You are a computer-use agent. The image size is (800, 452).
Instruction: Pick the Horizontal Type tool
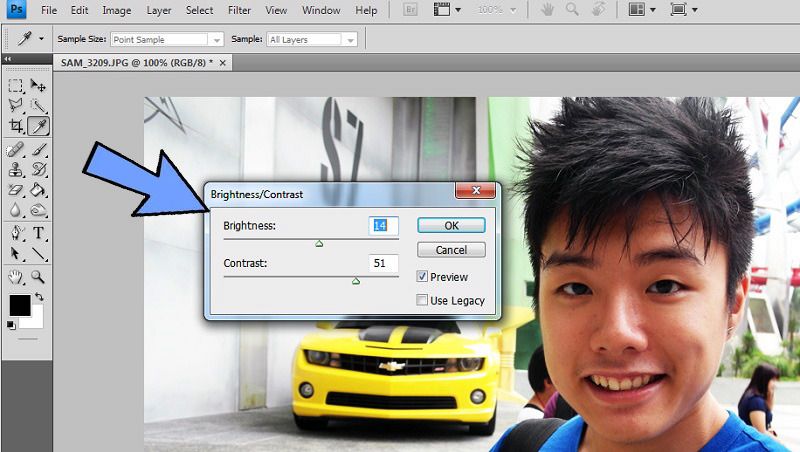38,233
